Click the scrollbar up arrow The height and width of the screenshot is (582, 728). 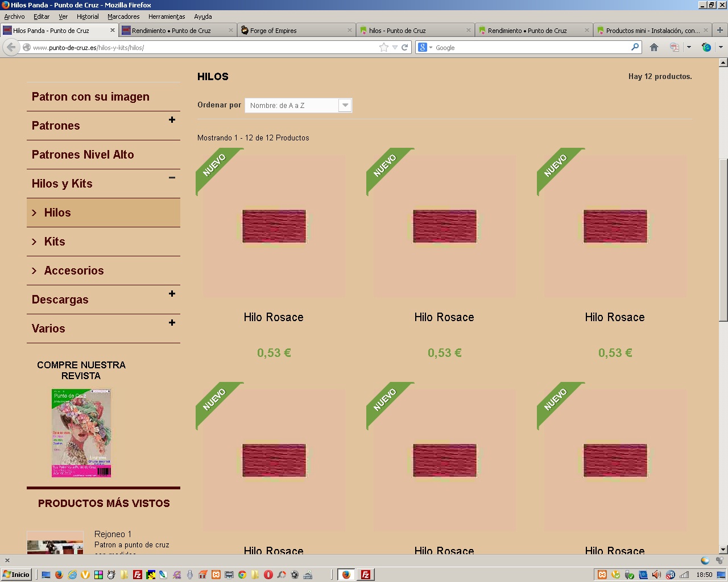723,62
